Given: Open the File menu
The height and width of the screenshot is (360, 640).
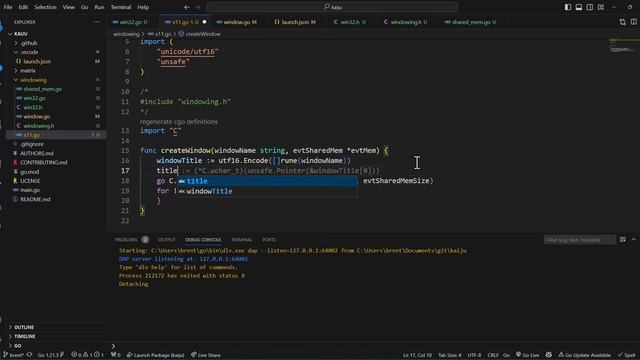Looking at the screenshot, I should pos(8,7).
